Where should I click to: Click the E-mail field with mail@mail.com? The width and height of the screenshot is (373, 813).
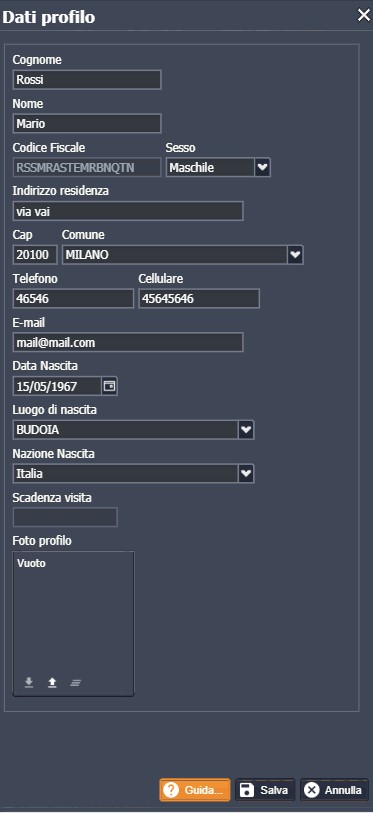point(128,343)
